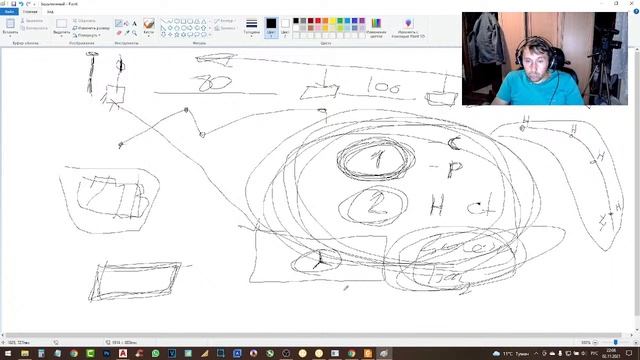Click the Paste clipboard icon

pyautogui.click(x=10, y=24)
